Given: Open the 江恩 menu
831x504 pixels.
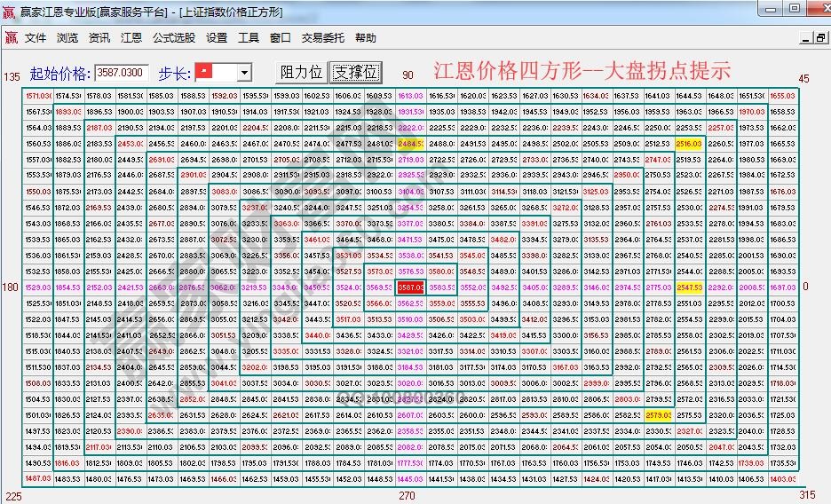Looking at the screenshot, I should tap(131, 38).
